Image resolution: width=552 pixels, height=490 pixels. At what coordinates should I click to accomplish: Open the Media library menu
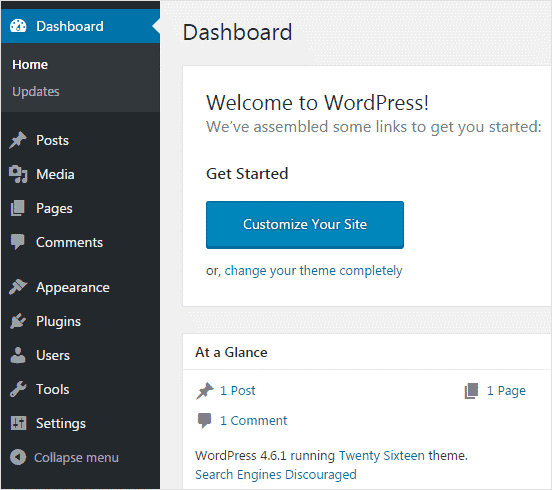[x=55, y=175]
